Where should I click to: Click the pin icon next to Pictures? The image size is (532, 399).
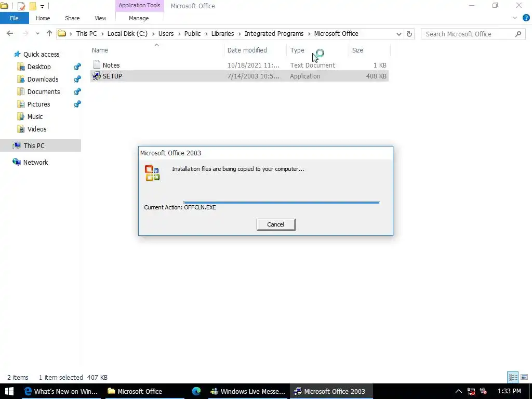[77, 104]
